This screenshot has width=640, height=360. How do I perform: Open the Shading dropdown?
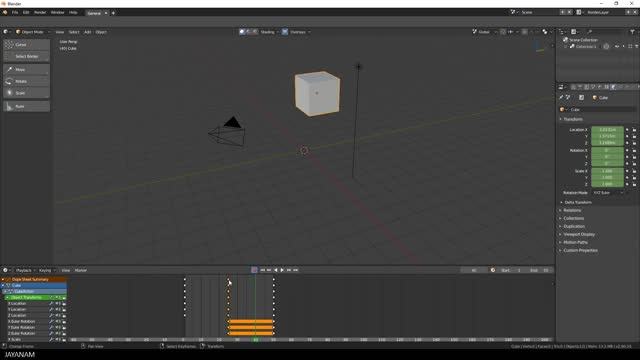tap(269, 32)
